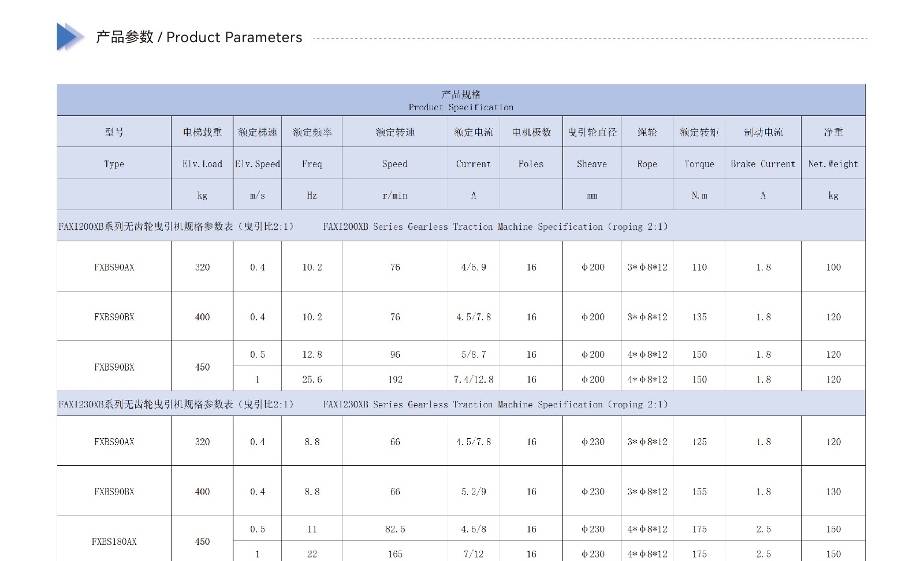Click the 'Torque' column header
Screen dimensions: 924x561
699,164
